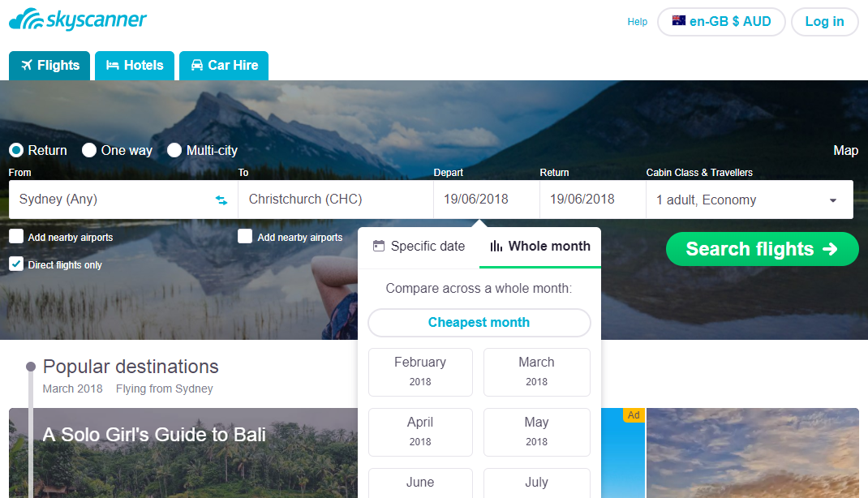The image size is (868, 498).
Task: Choose the One way radio option
Action: (89, 150)
